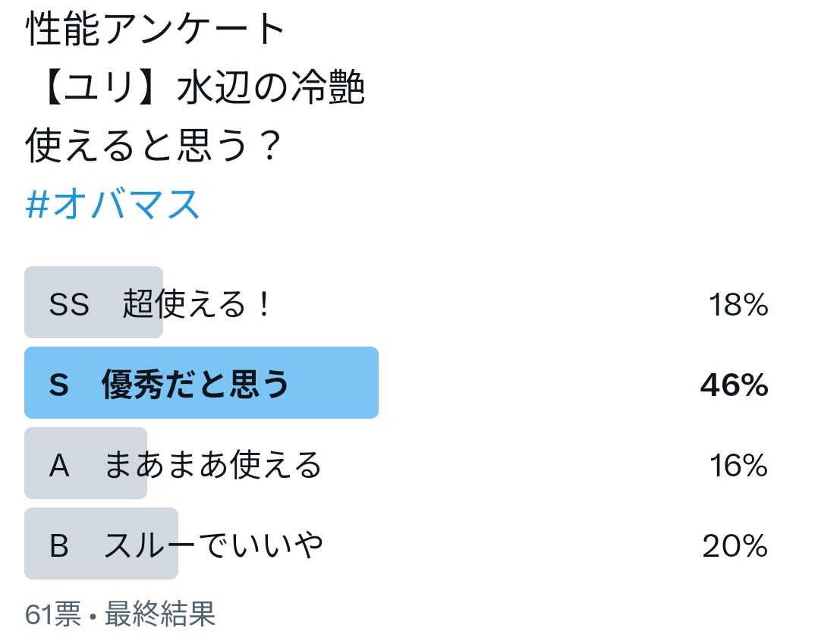818x644 pixels.
Task: Select the gray SS poll result bar
Action: 94,303
